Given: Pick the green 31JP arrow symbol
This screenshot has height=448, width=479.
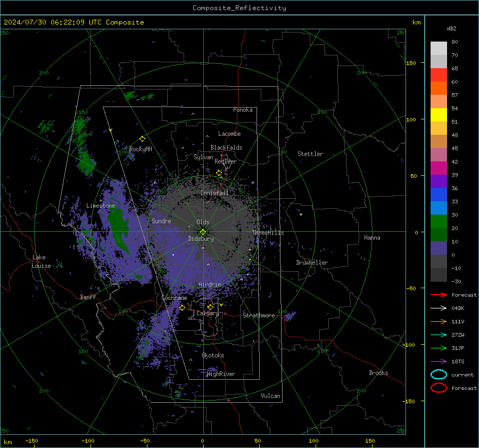Looking at the screenshot, I should [x=439, y=348].
